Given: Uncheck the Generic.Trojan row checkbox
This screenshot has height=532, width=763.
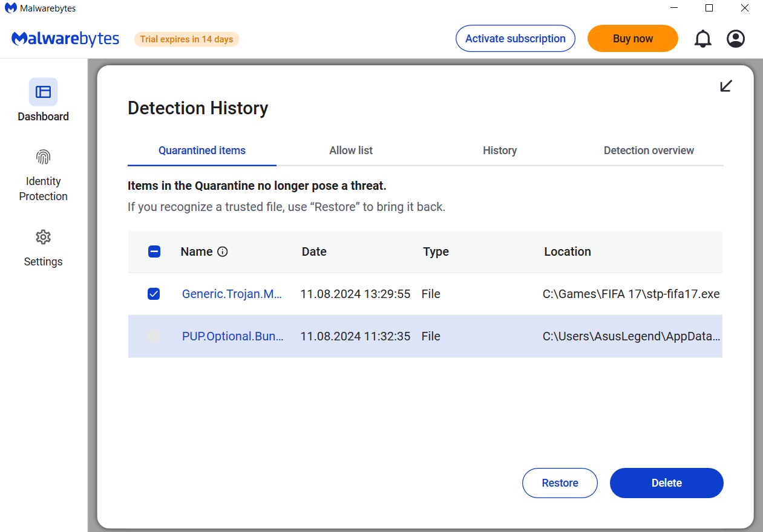Looking at the screenshot, I should [x=154, y=294].
